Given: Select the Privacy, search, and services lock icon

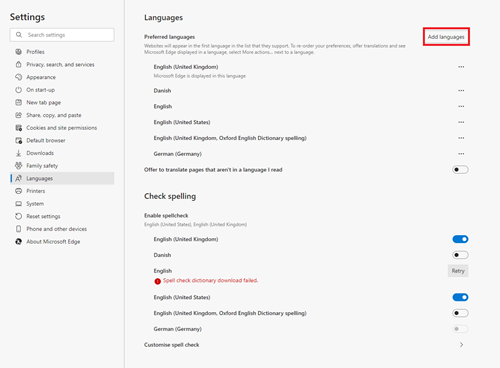Looking at the screenshot, I should [x=19, y=64].
